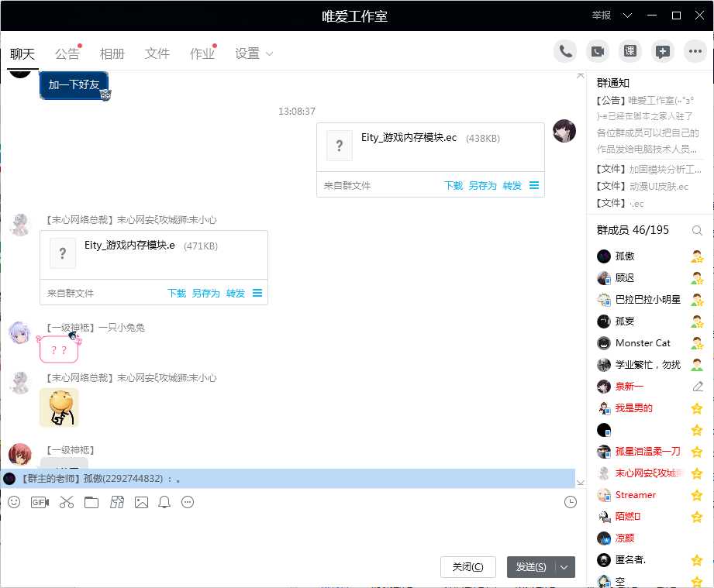
Task: Open the 相册 tab
Action: (112, 53)
